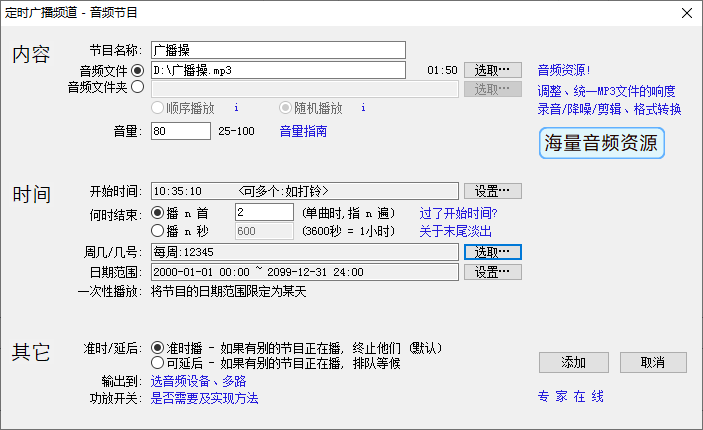Select the 音频文件夹 radio button

coord(137,88)
